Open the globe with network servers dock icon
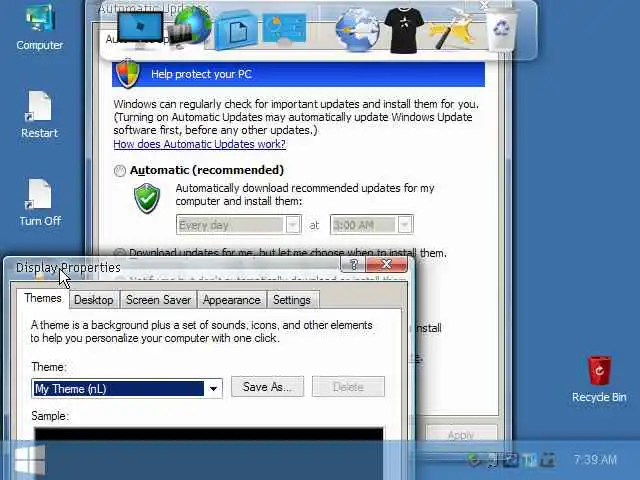 click(x=190, y=27)
